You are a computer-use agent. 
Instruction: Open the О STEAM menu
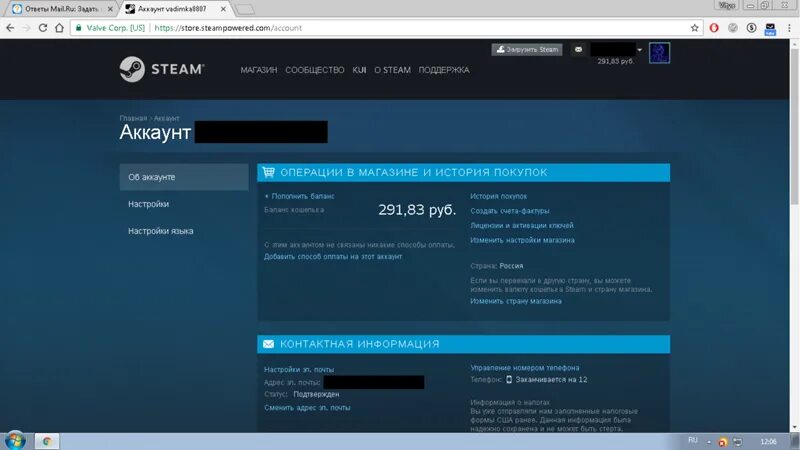coord(392,70)
